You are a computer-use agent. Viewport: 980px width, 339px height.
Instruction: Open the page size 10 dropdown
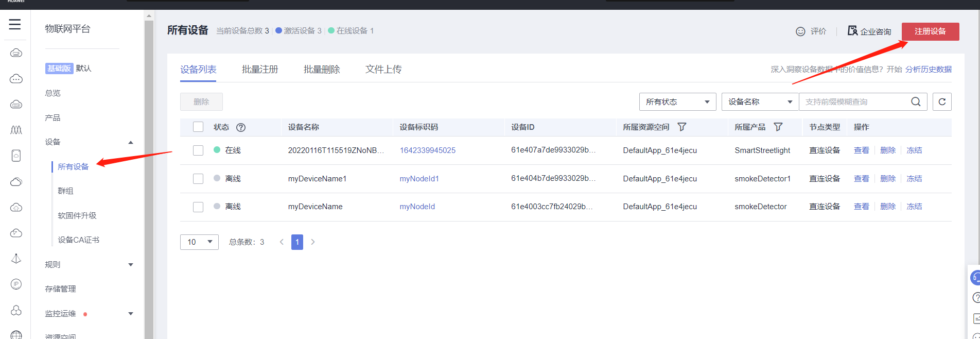pyautogui.click(x=199, y=242)
